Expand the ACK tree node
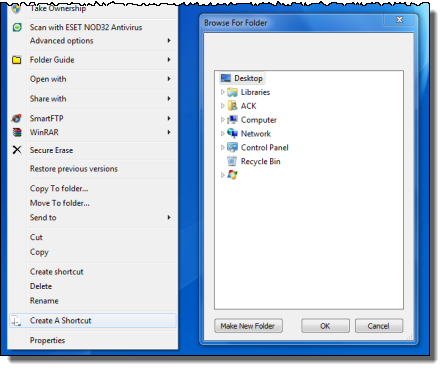This screenshot has height=372, width=446. [223, 106]
